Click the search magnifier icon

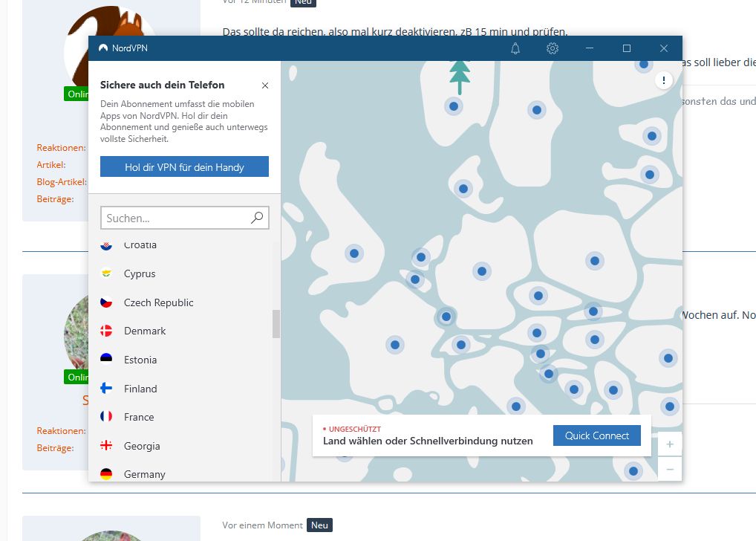click(x=257, y=218)
